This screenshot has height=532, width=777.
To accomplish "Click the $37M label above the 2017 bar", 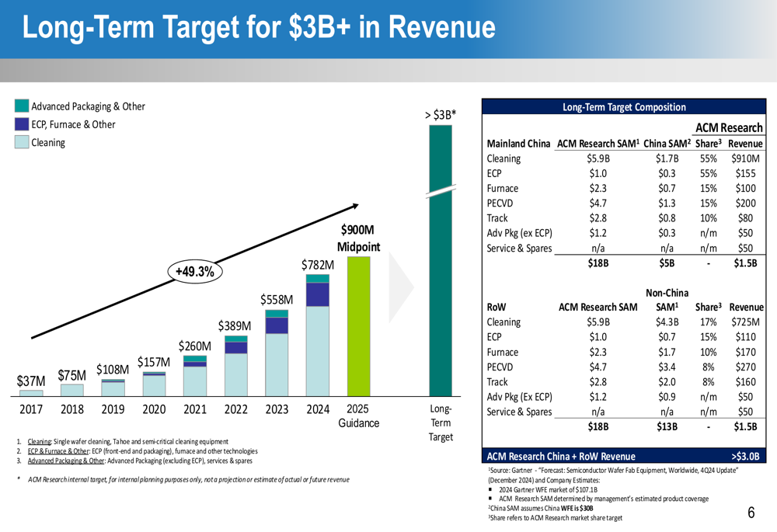I will tap(31, 381).
